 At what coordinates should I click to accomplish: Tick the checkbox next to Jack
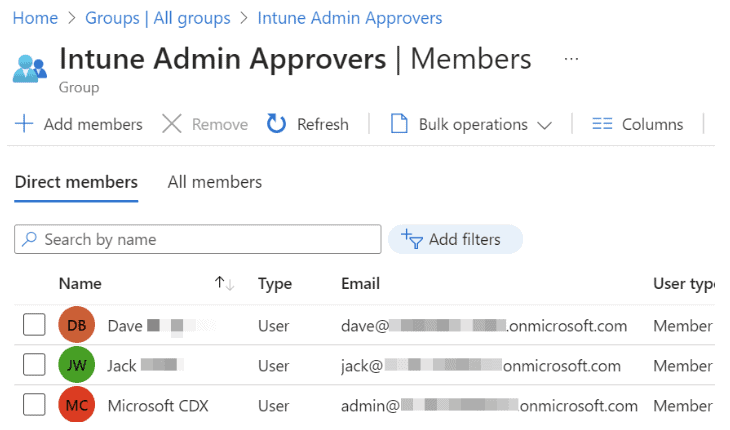point(34,365)
